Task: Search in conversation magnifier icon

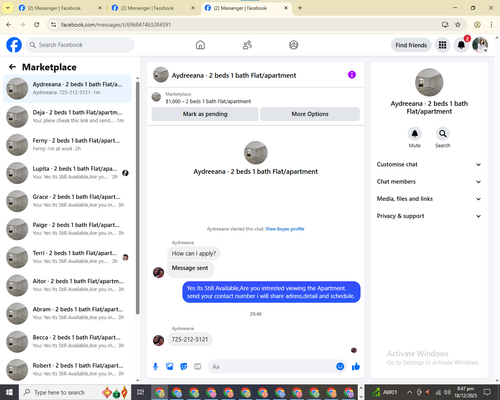Action: [443, 134]
